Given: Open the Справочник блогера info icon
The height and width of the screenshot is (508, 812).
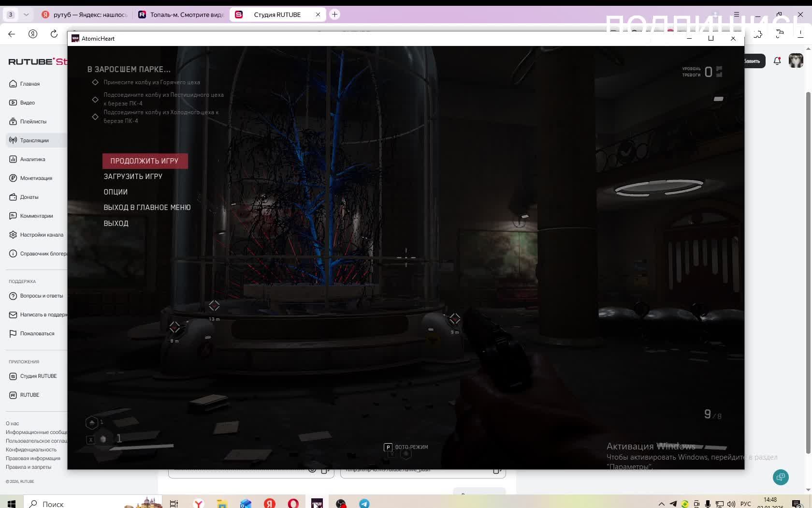Looking at the screenshot, I should [x=13, y=254].
